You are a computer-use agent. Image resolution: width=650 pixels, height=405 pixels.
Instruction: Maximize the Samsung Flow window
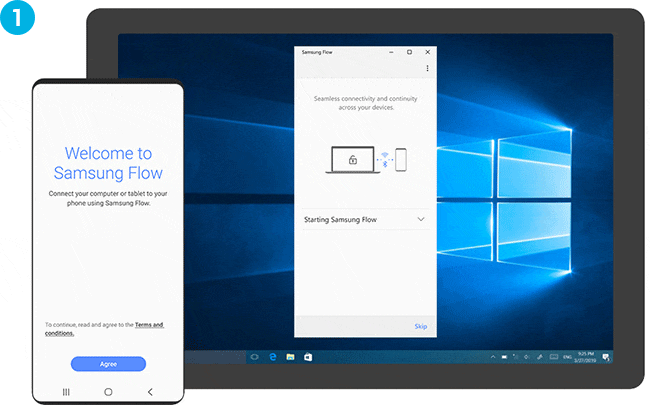pos(409,51)
